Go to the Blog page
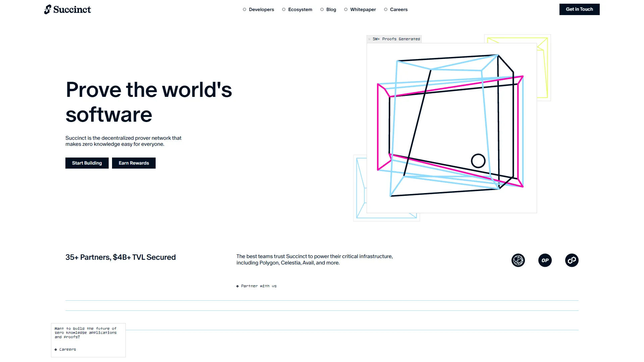 [x=331, y=9]
